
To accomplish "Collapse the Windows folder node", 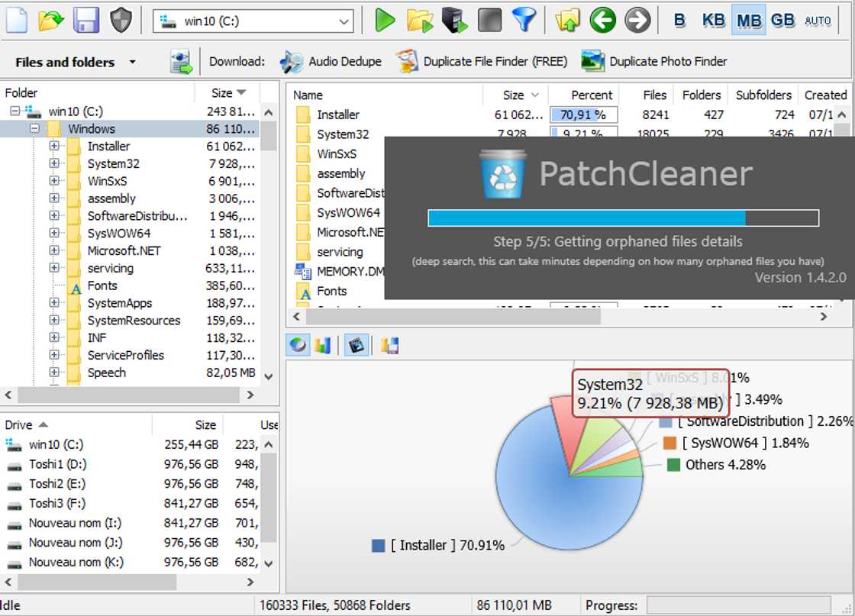I will 34,129.
